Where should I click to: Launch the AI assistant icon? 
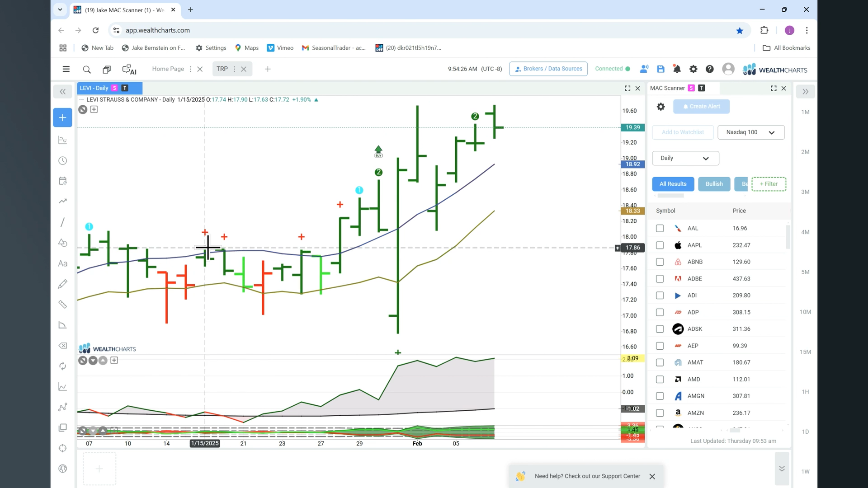tap(129, 69)
